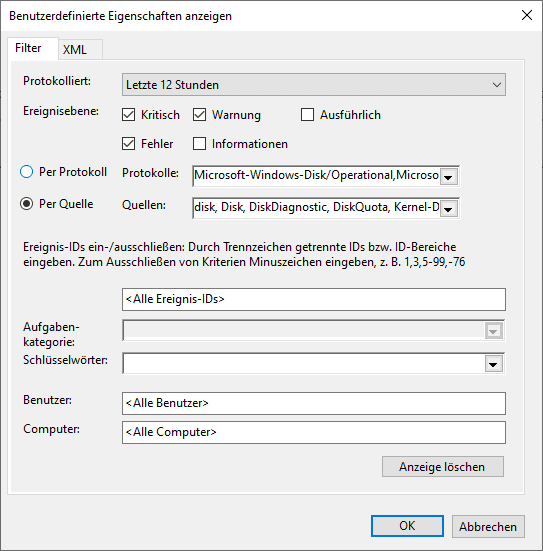
Task: Expand the Schlüsselwörter dropdown arrow
Action: click(493, 364)
